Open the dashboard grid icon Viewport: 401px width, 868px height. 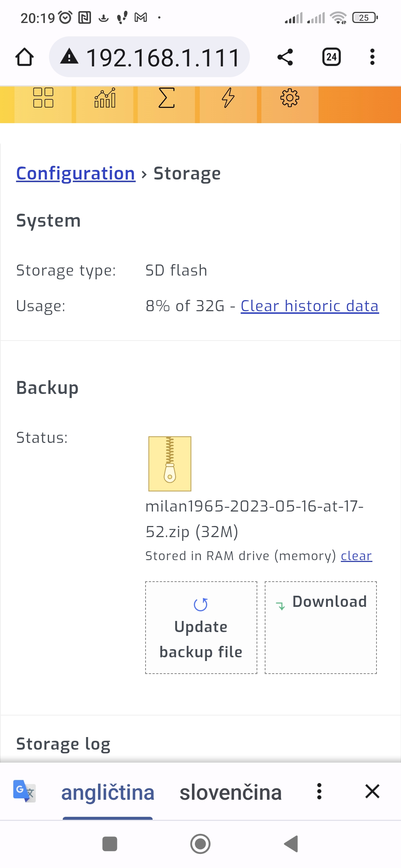point(43,98)
